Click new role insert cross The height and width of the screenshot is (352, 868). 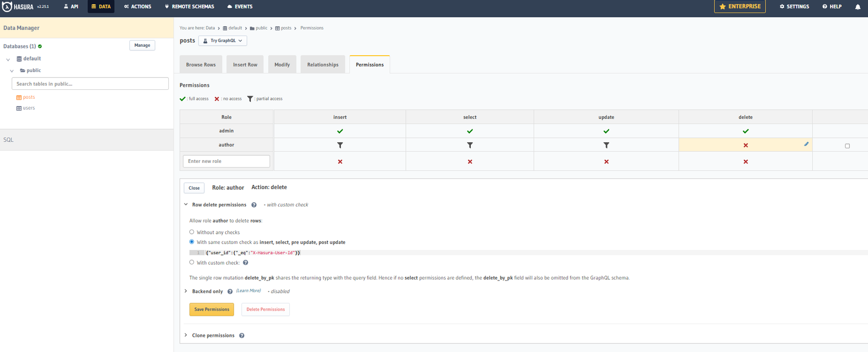click(340, 162)
